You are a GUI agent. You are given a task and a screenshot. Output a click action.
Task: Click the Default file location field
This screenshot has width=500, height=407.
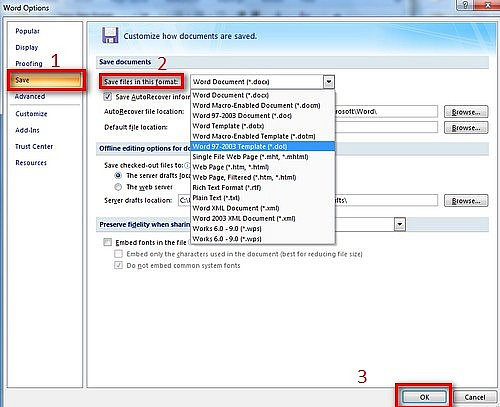pyautogui.click(x=386, y=127)
